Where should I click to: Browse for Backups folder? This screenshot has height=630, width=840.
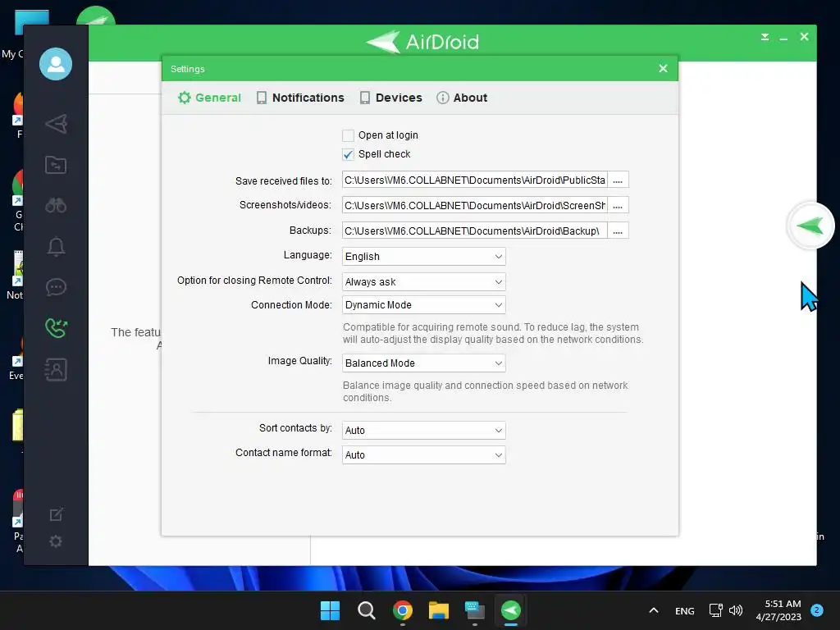618,231
